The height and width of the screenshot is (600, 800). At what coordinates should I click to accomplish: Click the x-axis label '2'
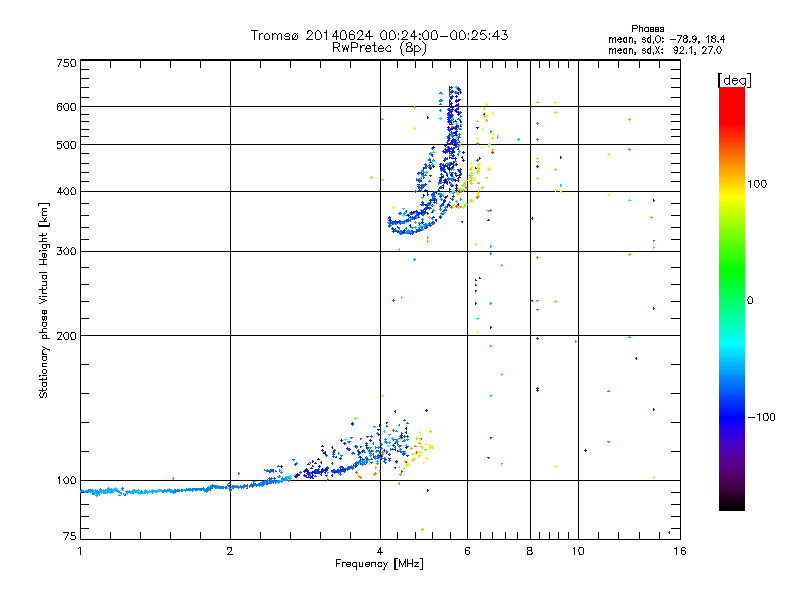(x=230, y=551)
